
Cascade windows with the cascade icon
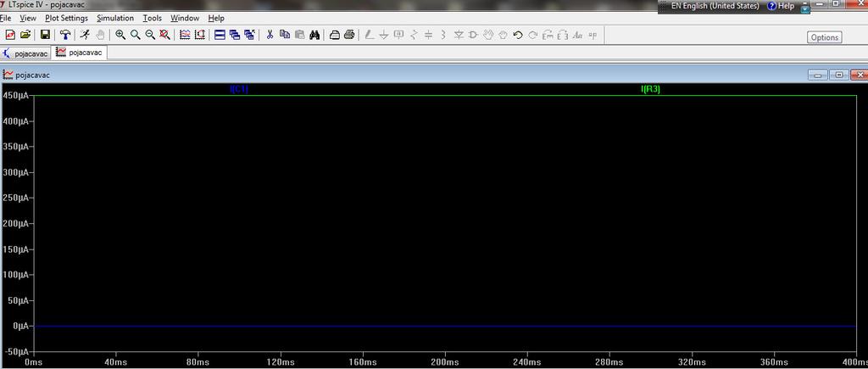(x=235, y=35)
